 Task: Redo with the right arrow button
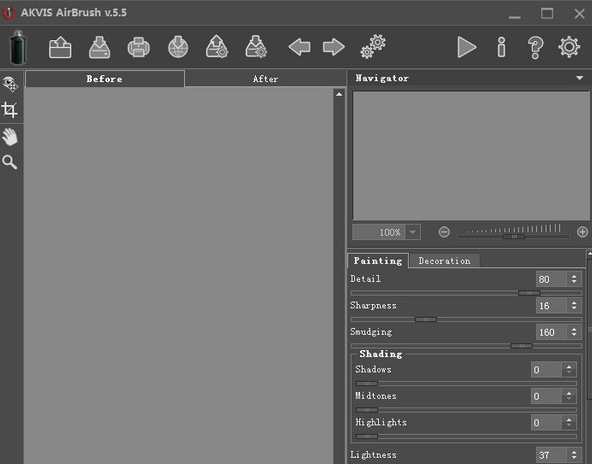coord(334,47)
